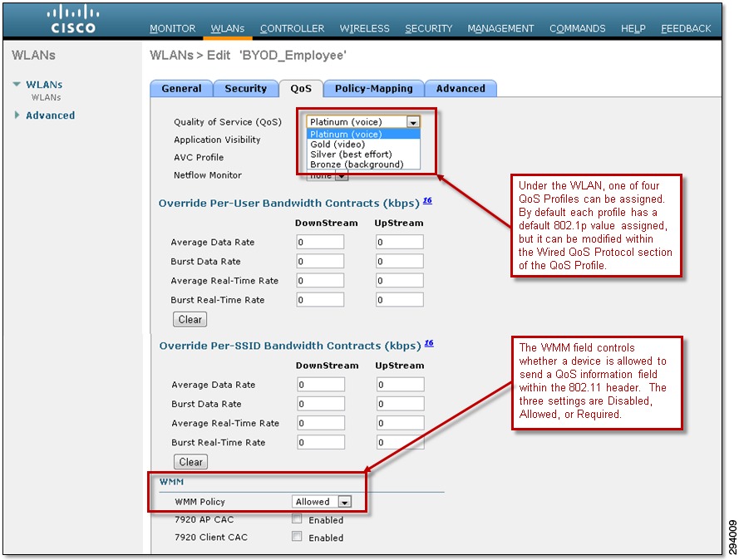739x560 pixels.
Task: Switch to the Security tab
Action: [x=245, y=89]
